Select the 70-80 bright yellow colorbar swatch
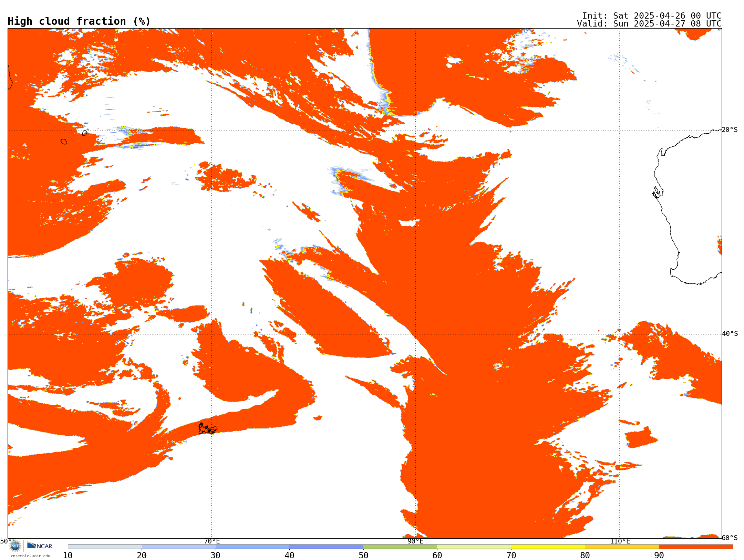Screen dimensions: 744x560 pyautogui.click(x=548, y=547)
